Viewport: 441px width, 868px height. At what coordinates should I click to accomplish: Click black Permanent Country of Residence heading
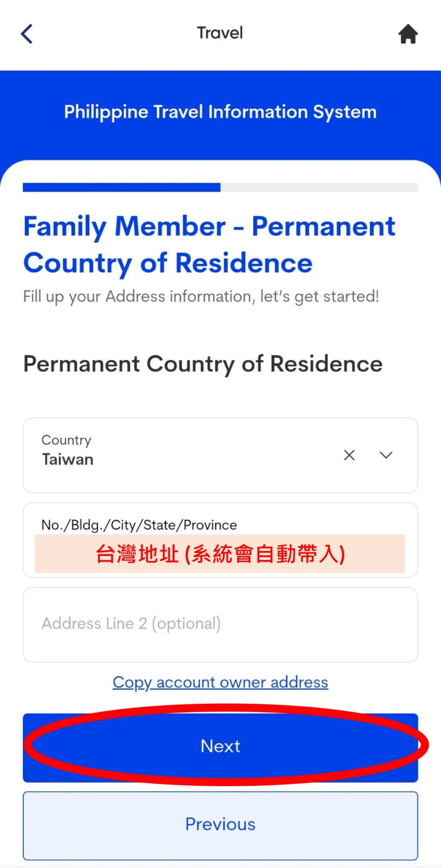pos(203,364)
